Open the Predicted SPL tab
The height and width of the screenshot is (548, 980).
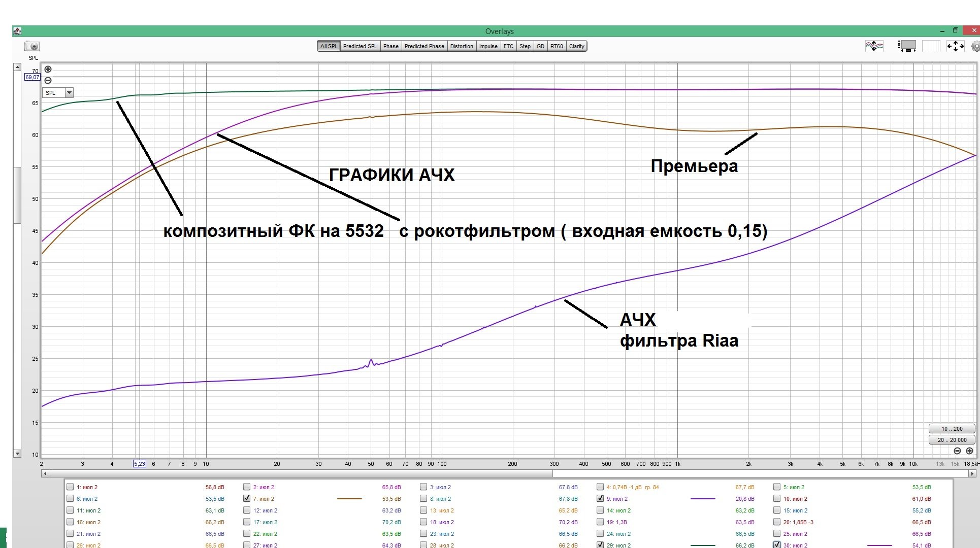pyautogui.click(x=360, y=46)
